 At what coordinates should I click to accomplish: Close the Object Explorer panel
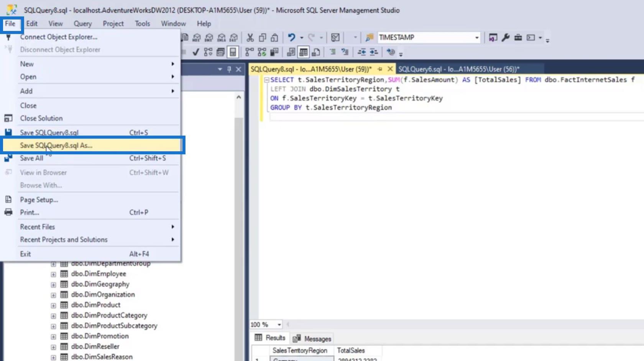238,69
